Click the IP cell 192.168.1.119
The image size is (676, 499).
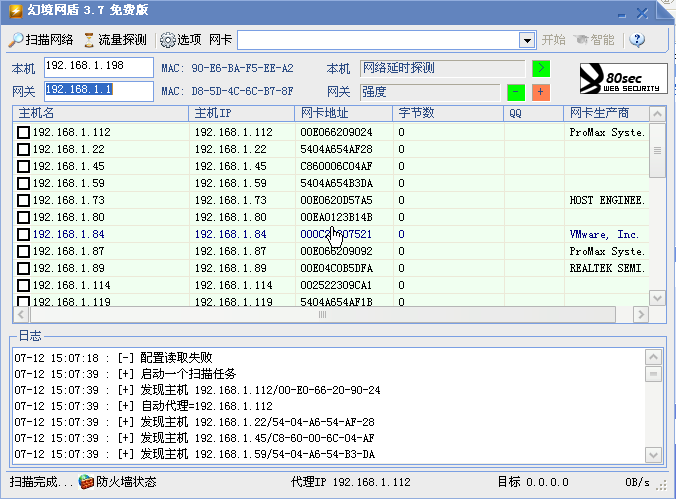(x=234, y=301)
